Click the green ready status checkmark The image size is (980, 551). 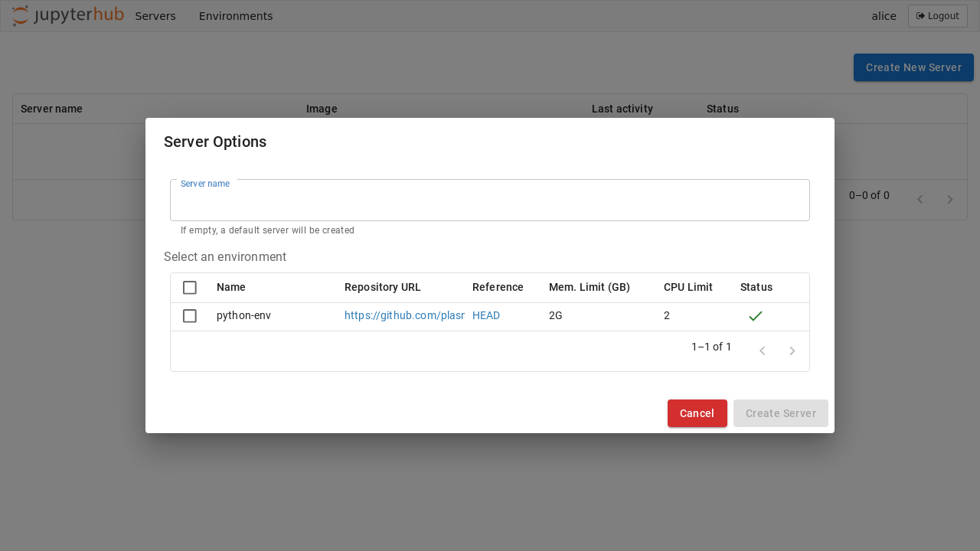pos(755,316)
